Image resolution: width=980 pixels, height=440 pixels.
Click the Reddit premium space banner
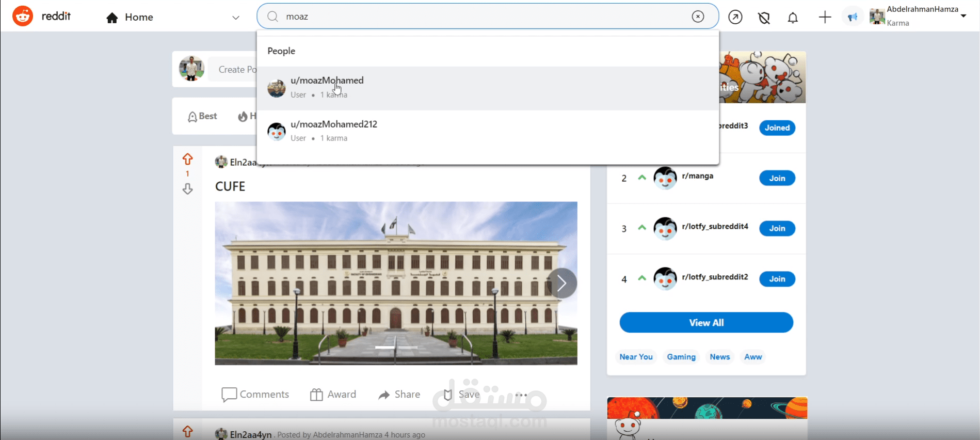pyautogui.click(x=707, y=408)
